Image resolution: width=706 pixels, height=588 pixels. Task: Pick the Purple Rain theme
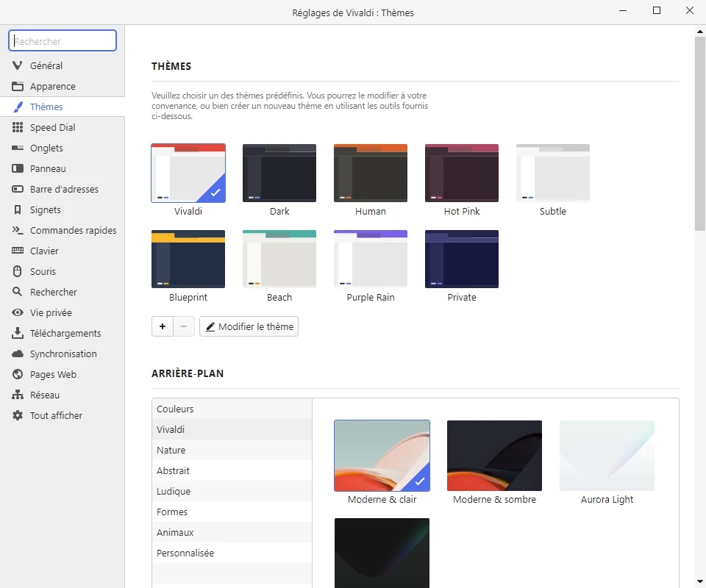coord(371,259)
